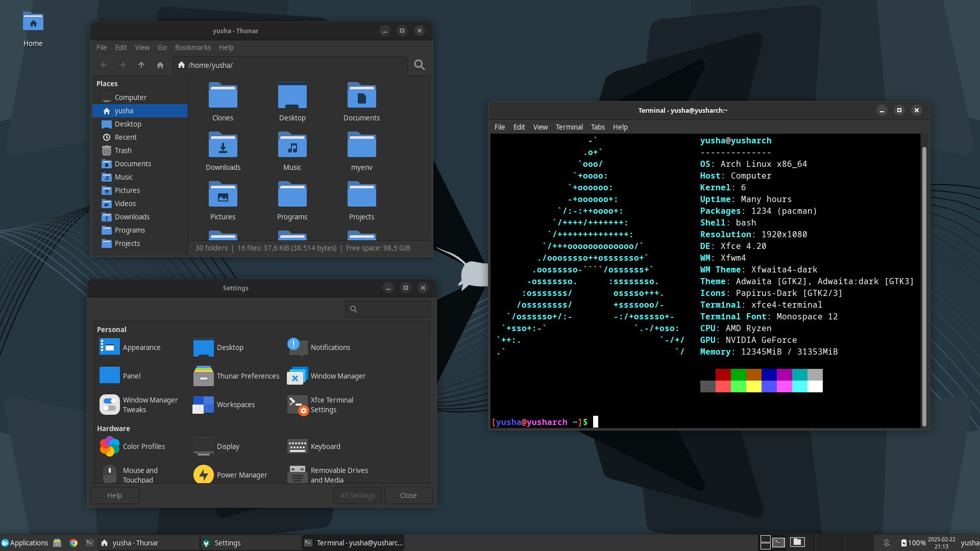The height and width of the screenshot is (551, 980).
Task: Open Workspaces settings
Action: tap(224, 405)
